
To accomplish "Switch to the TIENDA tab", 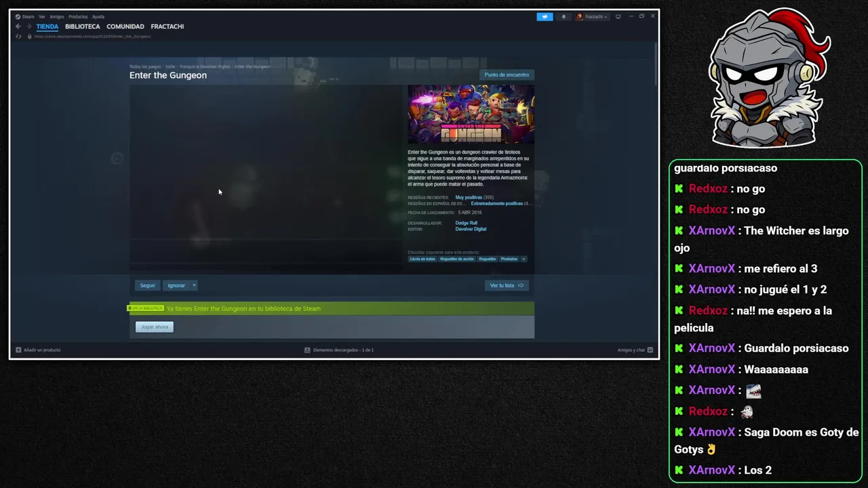I will [47, 26].
